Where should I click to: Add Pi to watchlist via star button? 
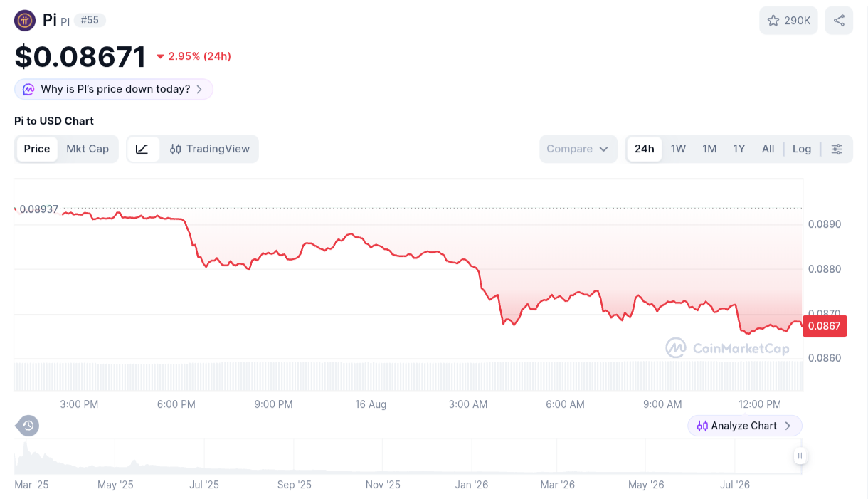pos(789,21)
